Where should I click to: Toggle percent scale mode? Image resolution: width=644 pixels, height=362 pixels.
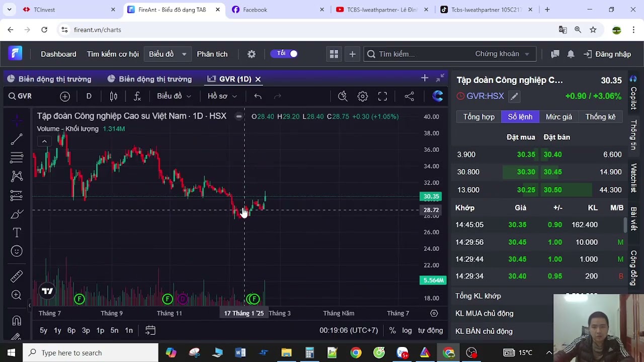point(392,330)
